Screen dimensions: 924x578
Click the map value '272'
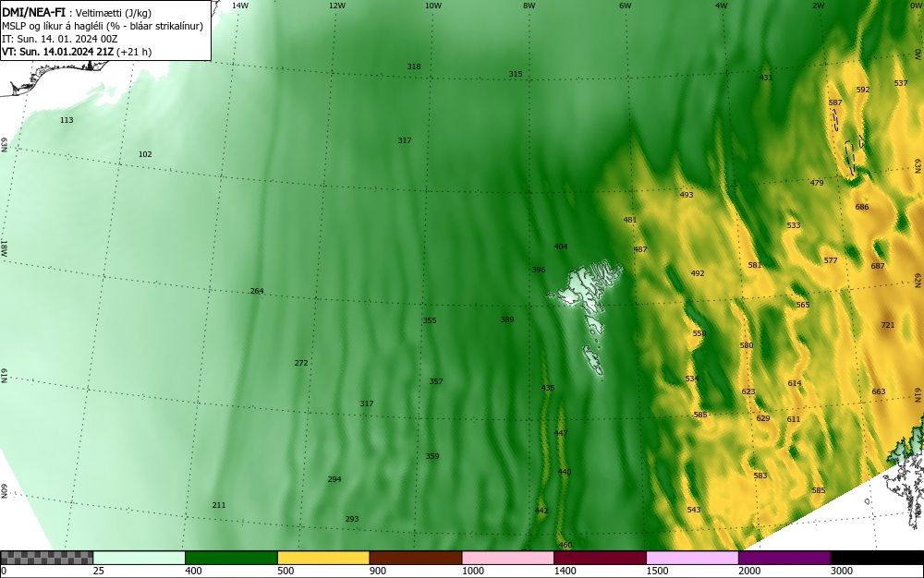(x=301, y=363)
